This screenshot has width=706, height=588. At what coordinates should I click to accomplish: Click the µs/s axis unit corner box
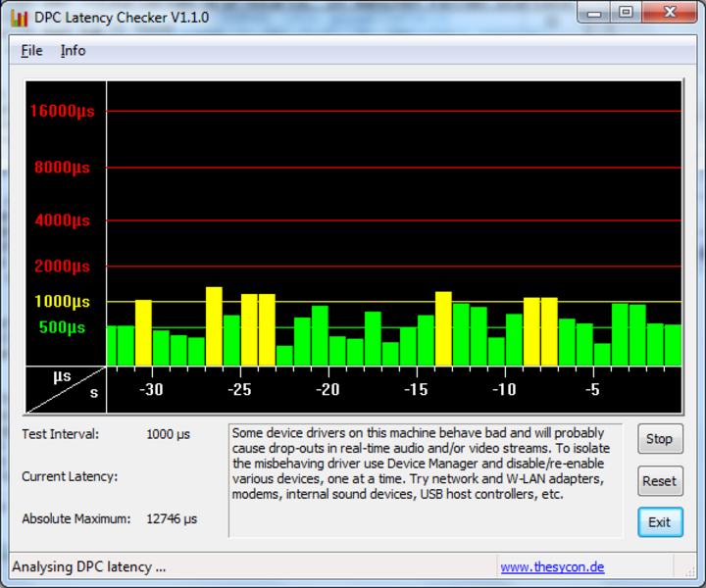tap(66, 390)
